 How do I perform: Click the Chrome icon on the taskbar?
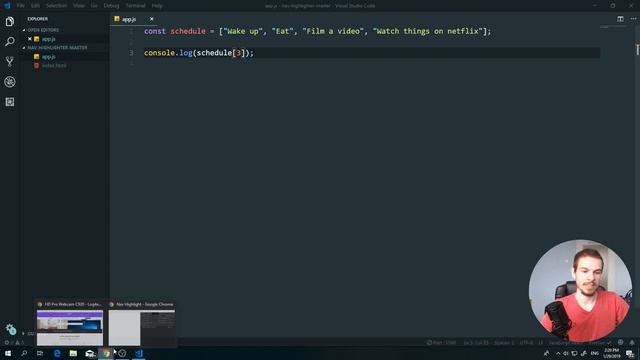point(106,353)
